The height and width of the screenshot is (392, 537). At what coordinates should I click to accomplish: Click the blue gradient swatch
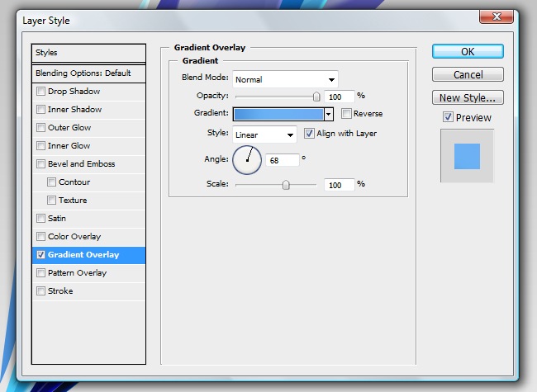(278, 115)
